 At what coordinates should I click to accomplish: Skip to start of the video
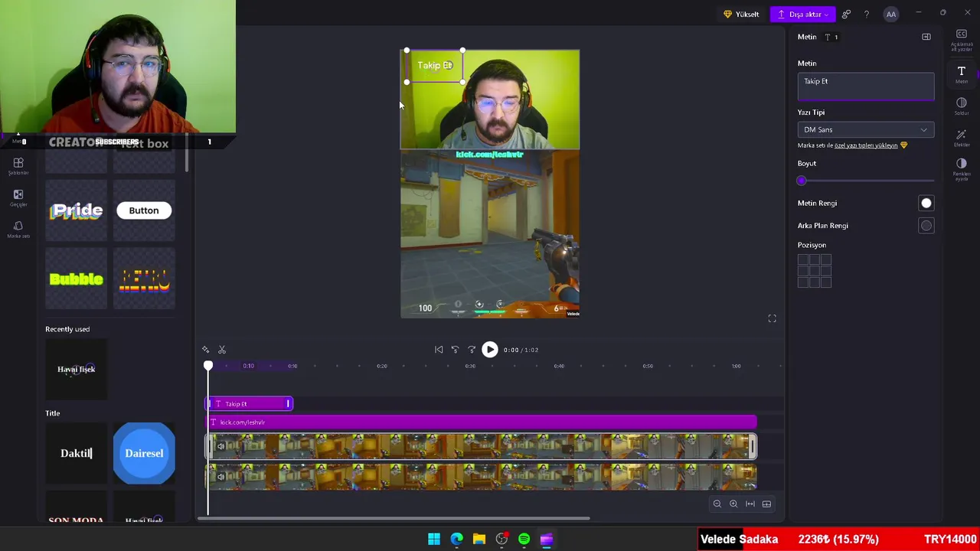click(439, 350)
